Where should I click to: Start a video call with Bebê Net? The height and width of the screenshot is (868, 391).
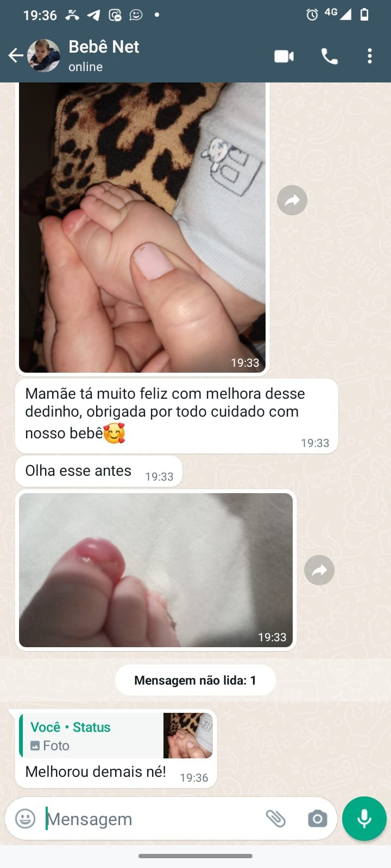[284, 56]
